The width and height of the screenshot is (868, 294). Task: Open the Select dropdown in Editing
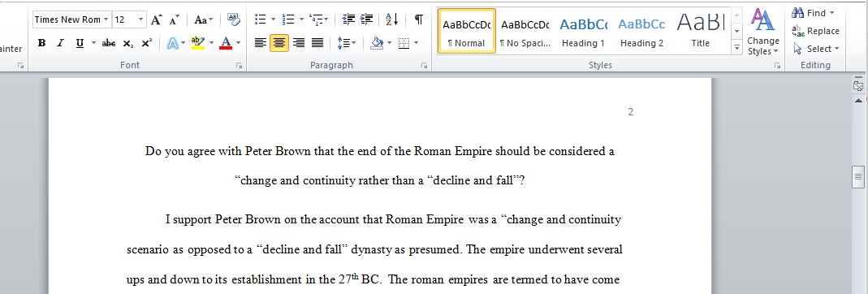click(816, 49)
